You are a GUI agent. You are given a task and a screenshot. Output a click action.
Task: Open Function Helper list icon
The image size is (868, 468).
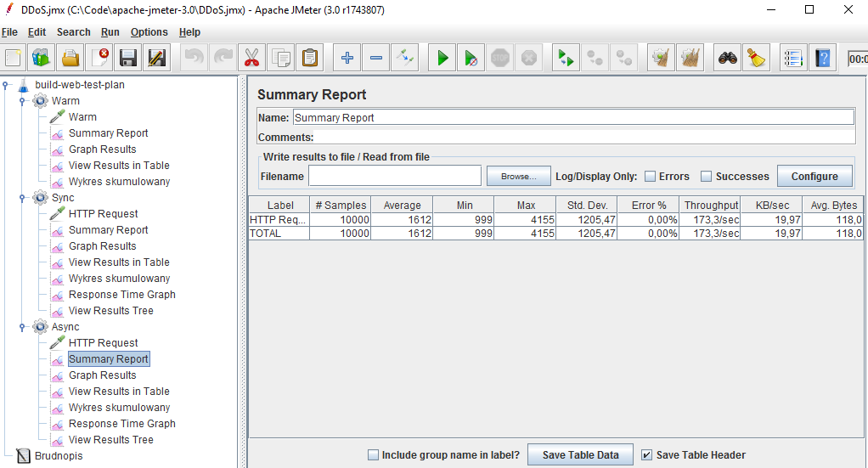tap(793, 58)
